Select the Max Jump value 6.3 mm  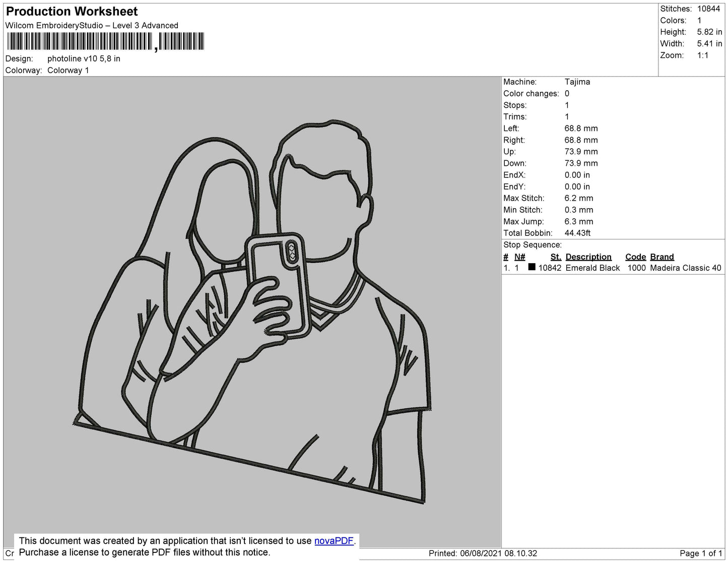tap(579, 221)
